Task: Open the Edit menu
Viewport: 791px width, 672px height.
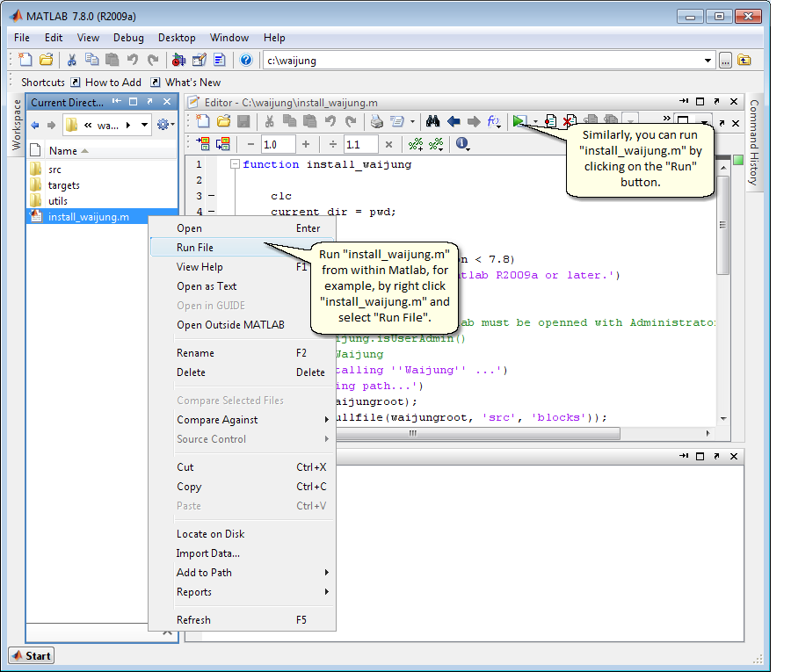Action: point(54,38)
